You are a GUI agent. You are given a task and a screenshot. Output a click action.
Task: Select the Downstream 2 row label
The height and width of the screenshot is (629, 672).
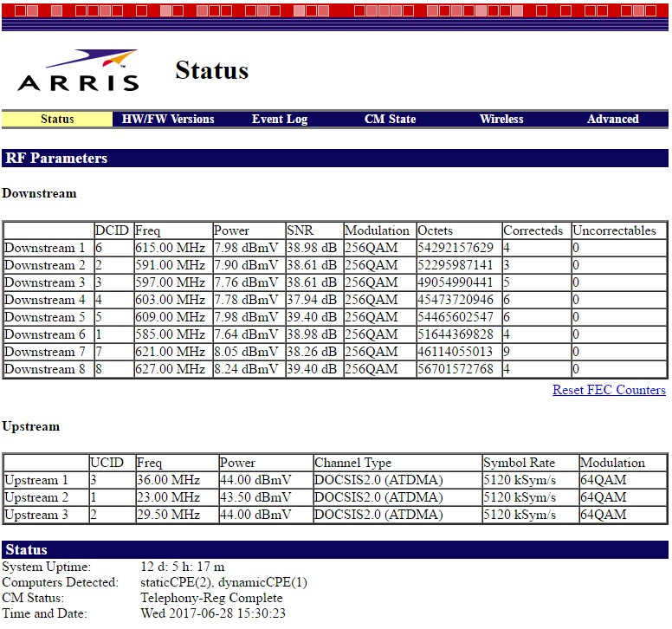tap(44, 265)
